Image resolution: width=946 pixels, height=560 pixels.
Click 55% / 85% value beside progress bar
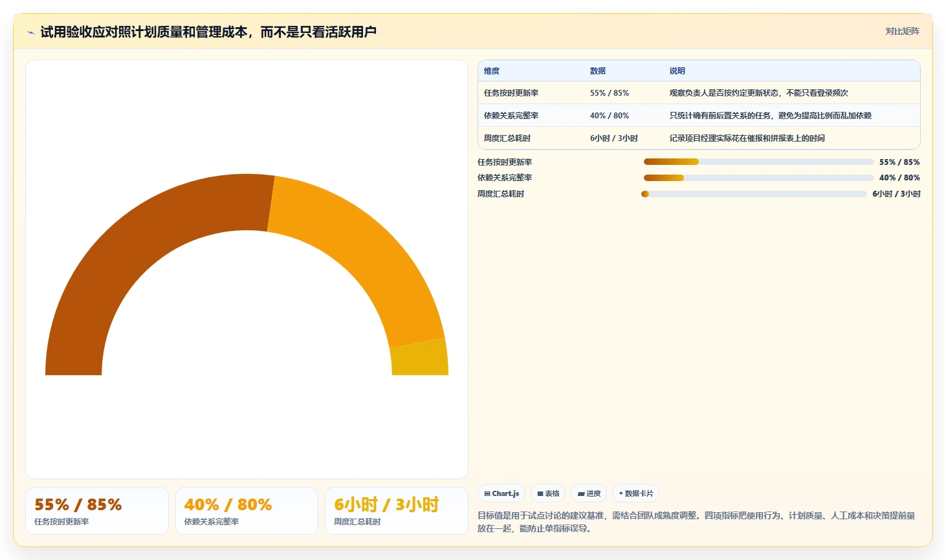pos(899,162)
